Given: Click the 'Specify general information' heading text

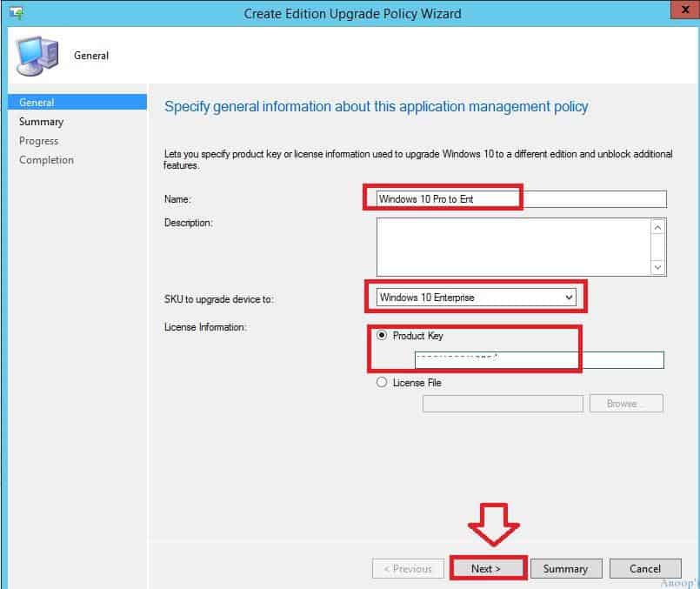Looking at the screenshot, I should pyautogui.click(x=377, y=107).
